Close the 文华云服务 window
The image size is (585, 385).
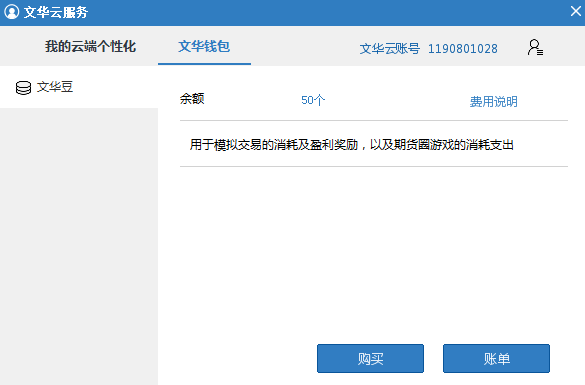pos(576,11)
